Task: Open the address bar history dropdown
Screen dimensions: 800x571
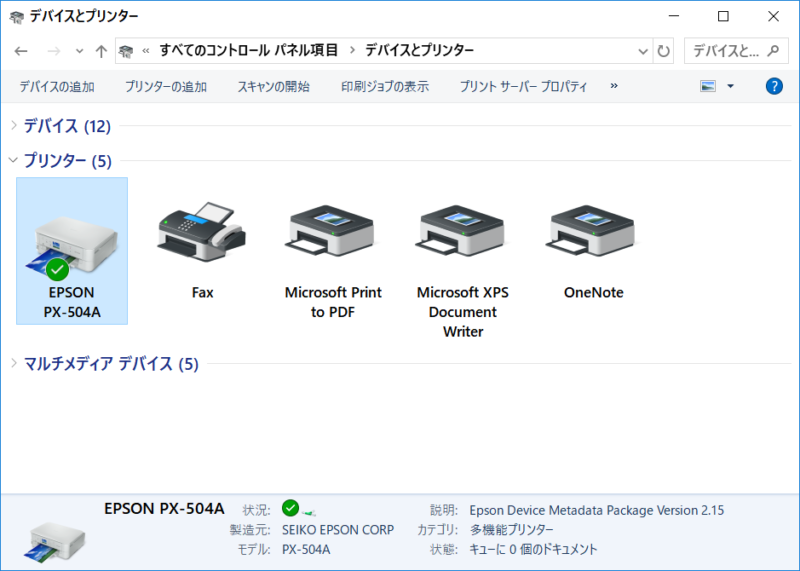Action: coord(643,51)
